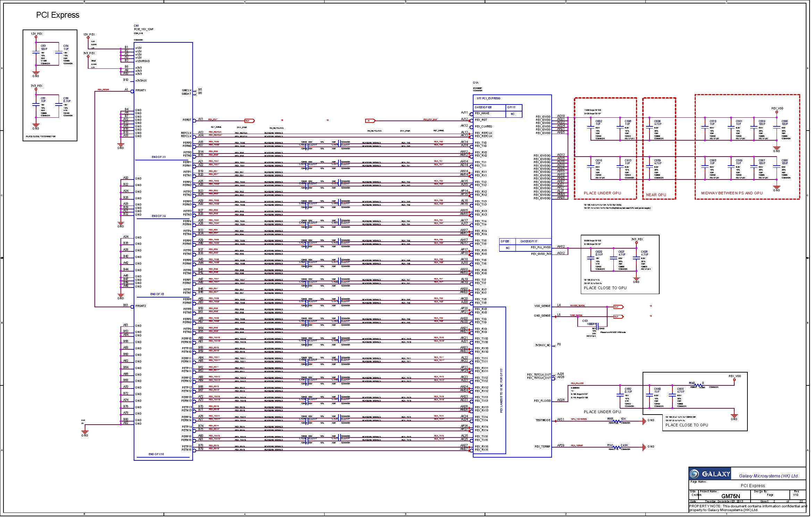Click the Galaxy logo in title block
The width and height of the screenshot is (812, 517).
[x=710, y=474]
